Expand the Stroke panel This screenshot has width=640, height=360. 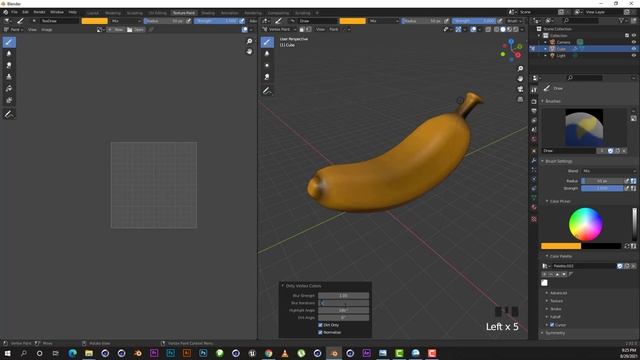(555, 309)
